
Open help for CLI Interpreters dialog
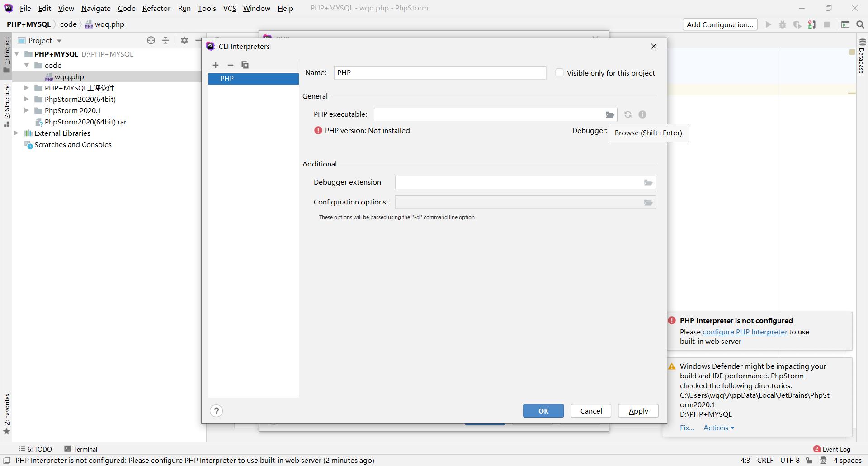pos(217,411)
